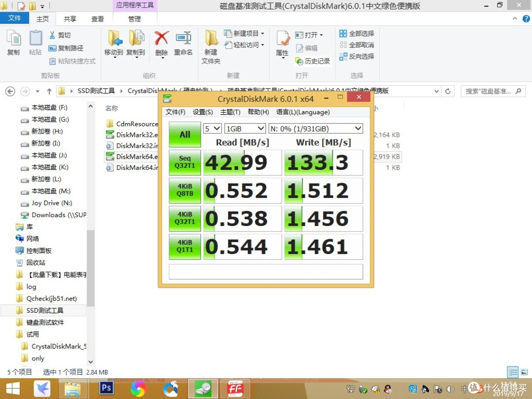Screen dimensions: 532x399
Task: Expand New item dropdown
Action: tap(263, 33)
